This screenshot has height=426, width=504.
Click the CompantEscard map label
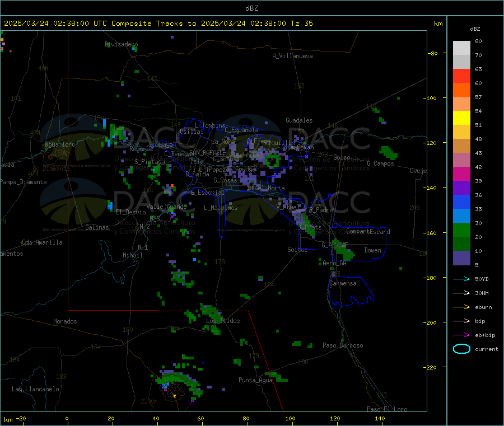(368, 231)
